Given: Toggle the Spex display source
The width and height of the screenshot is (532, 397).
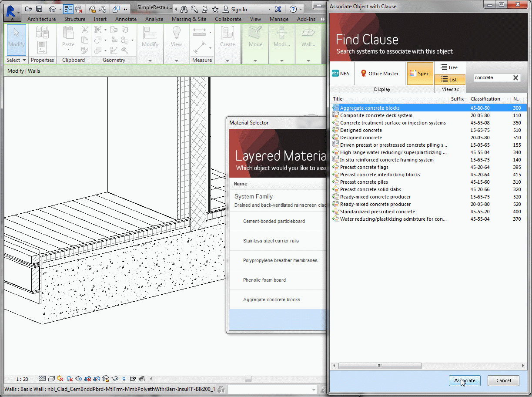Looking at the screenshot, I should (x=419, y=74).
